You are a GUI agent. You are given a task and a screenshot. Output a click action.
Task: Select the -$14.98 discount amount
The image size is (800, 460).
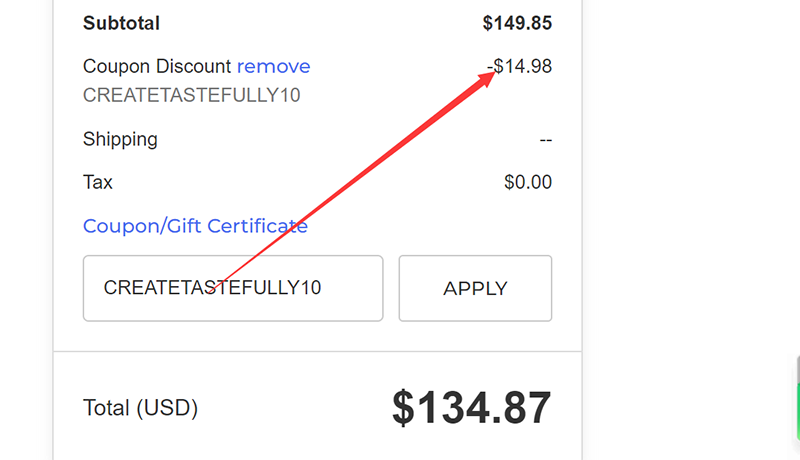[x=522, y=67]
